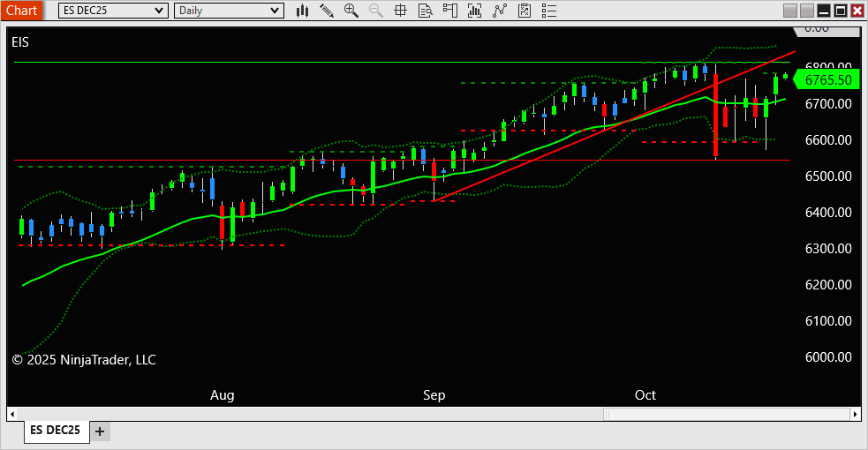868x450 pixels.
Task: Click the 6000.00 price axis label
Action: (828, 357)
